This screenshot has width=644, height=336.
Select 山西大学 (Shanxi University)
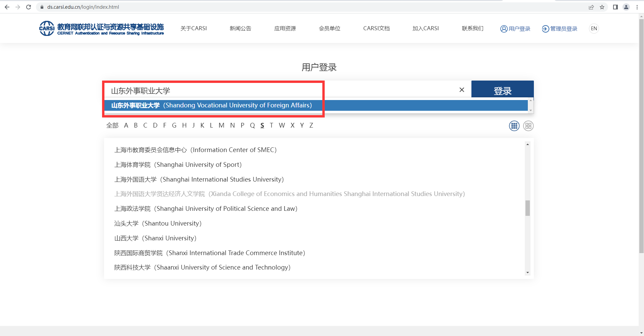point(155,238)
